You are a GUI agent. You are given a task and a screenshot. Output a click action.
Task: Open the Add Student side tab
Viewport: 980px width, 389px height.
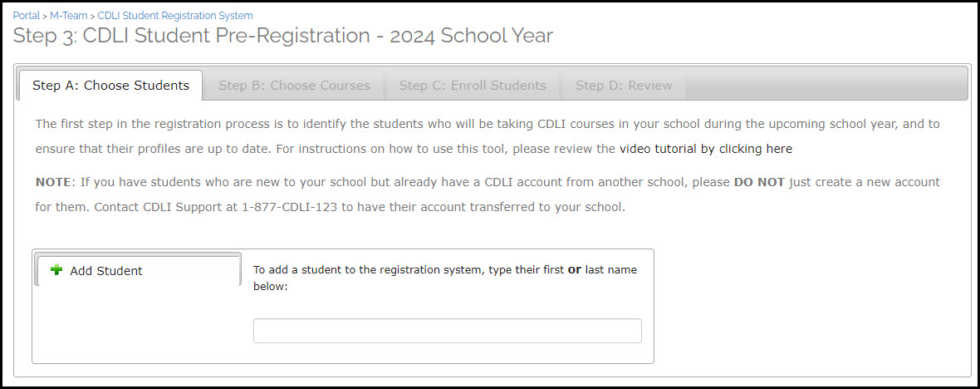tap(138, 270)
